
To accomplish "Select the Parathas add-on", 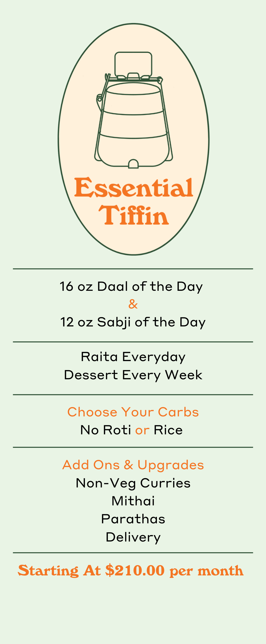I will (133, 519).
